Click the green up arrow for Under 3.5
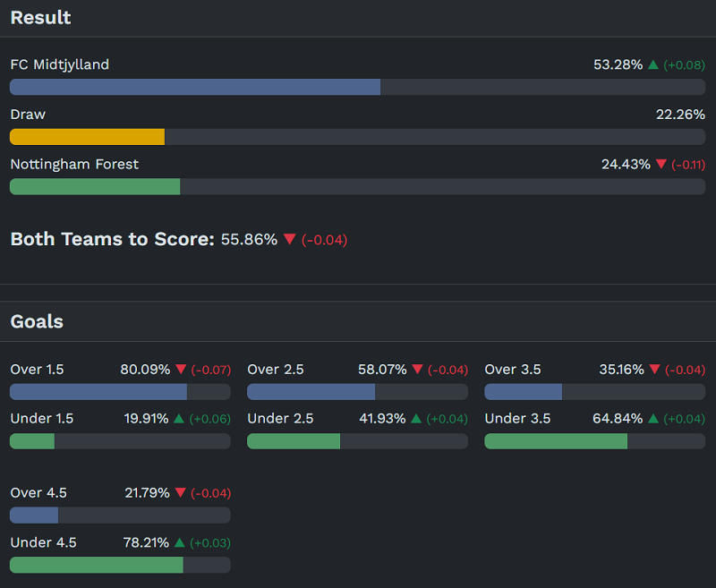The image size is (716, 588). [652, 419]
